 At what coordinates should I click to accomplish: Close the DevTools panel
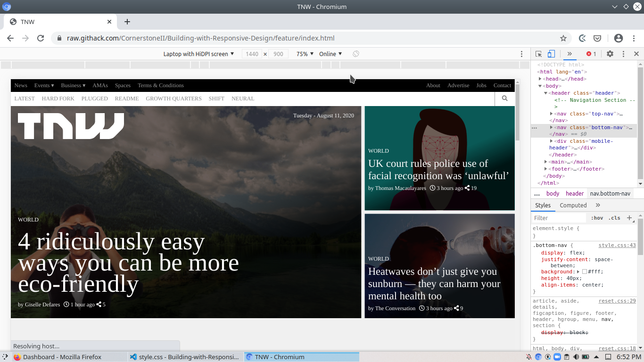(636, 54)
